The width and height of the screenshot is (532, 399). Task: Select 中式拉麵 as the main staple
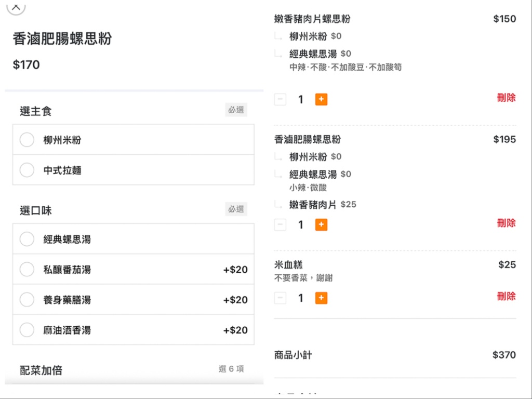pyautogui.click(x=27, y=170)
